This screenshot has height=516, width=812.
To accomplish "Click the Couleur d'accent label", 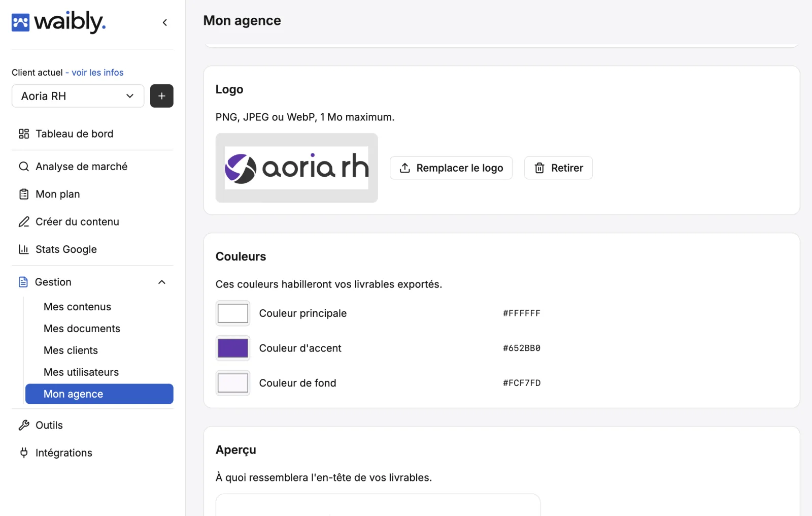I will tap(300, 348).
